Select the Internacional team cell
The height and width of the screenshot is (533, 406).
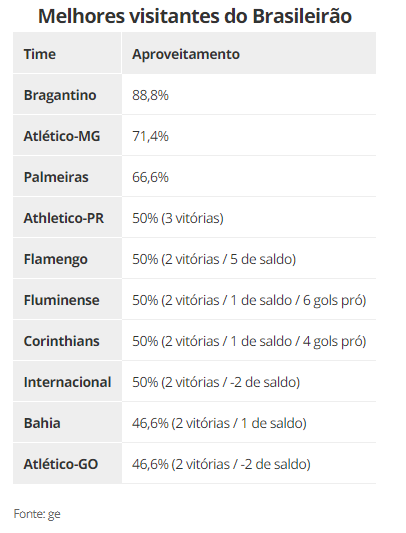tap(67, 382)
